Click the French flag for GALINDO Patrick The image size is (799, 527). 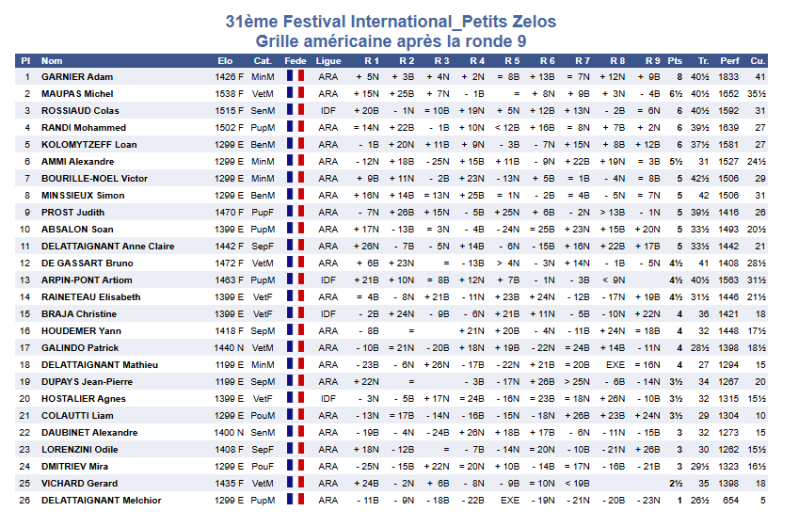[295, 348]
